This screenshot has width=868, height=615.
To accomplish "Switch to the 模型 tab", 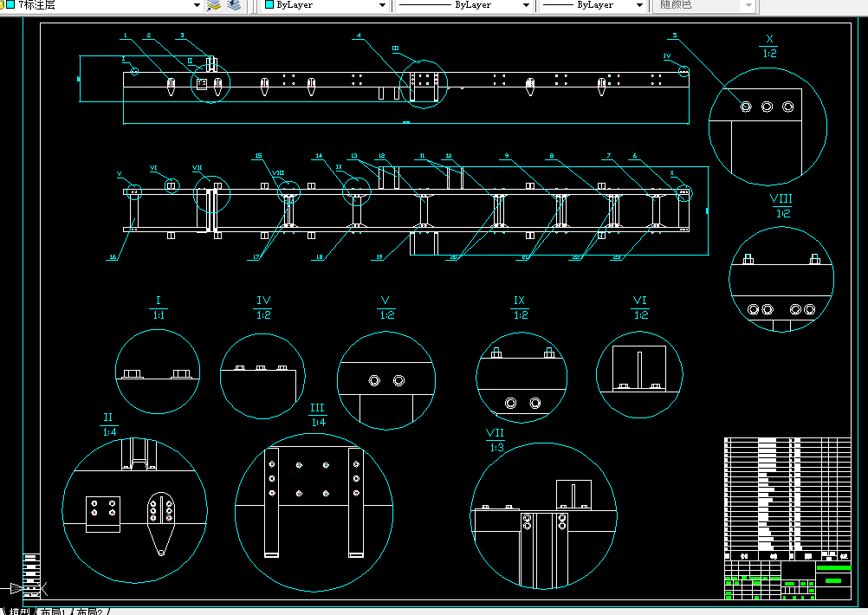I will (x=20, y=612).
